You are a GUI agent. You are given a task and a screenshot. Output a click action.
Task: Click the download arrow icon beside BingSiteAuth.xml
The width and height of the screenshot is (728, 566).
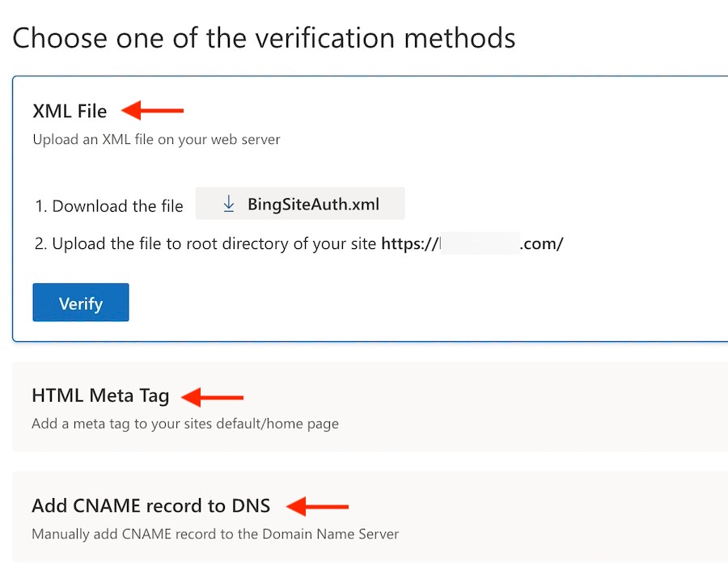coord(229,205)
